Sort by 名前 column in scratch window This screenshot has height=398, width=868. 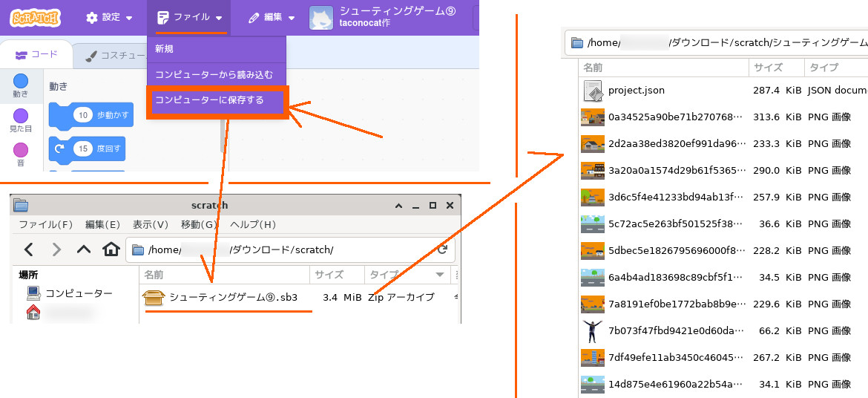click(x=224, y=275)
